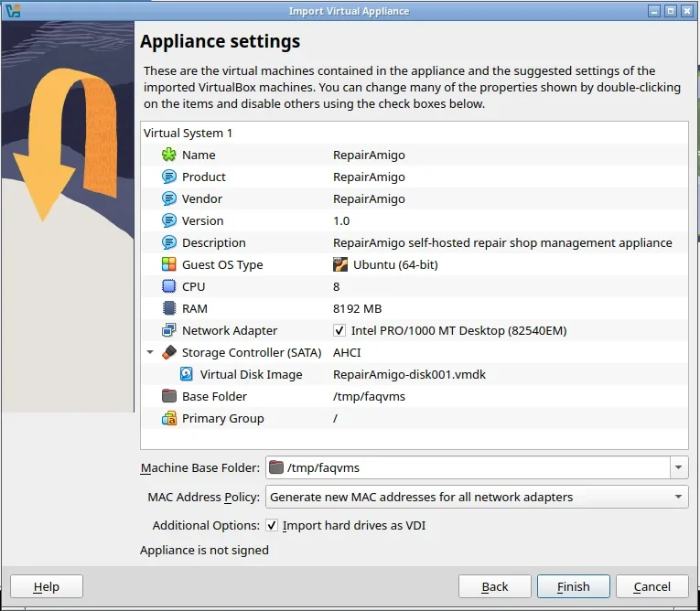Click the VirtualBox title bar icon
Image resolution: width=700 pixels, height=611 pixels.
pos(13,11)
